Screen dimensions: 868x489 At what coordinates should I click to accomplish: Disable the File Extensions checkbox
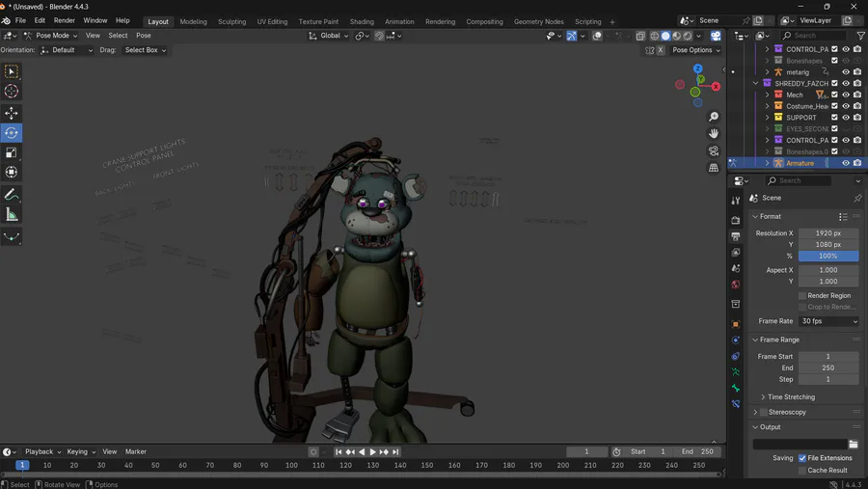(x=802, y=458)
